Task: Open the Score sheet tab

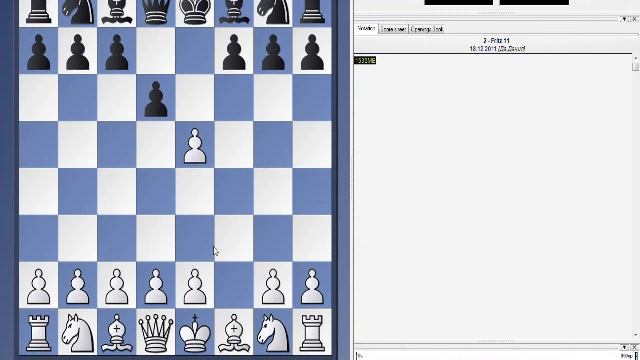Action: [393, 29]
